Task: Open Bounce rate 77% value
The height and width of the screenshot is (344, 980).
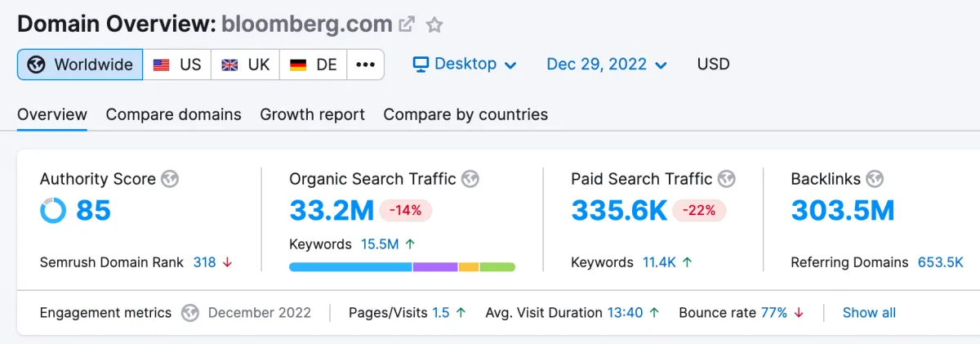Action: coord(774,313)
